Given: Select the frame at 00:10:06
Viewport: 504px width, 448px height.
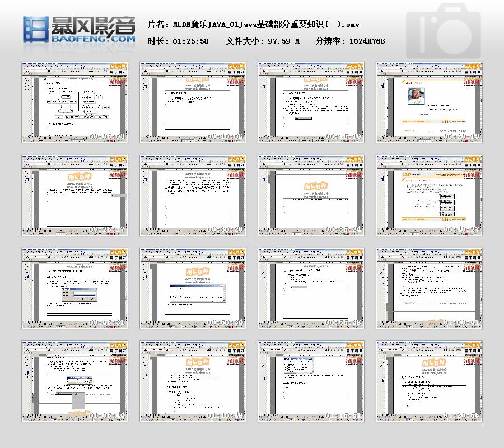Looking at the screenshot, I should click(x=193, y=102).
